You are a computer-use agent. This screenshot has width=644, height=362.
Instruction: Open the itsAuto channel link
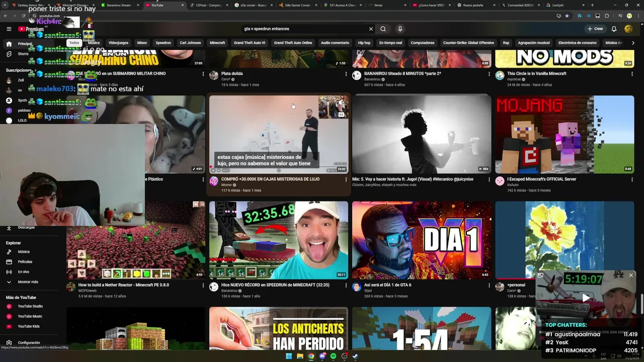tap(513, 185)
